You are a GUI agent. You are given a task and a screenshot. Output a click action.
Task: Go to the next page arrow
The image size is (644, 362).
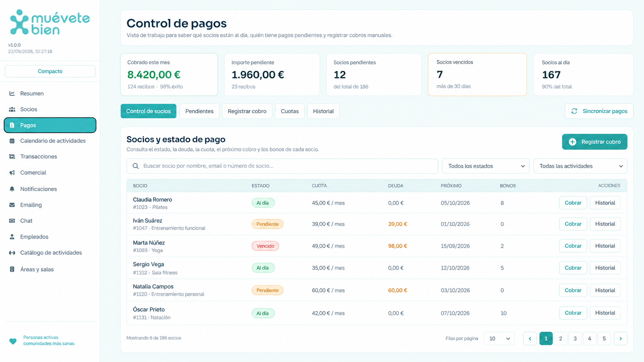pos(621,339)
